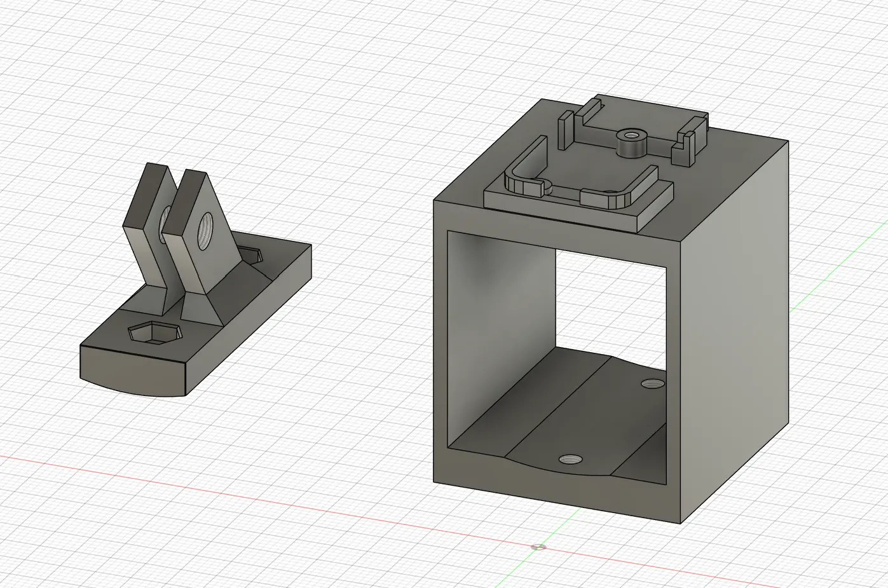Viewport: 888px width, 588px height.
Task: Select the curved front face of the bracket base
Action: tap(132, 372)
